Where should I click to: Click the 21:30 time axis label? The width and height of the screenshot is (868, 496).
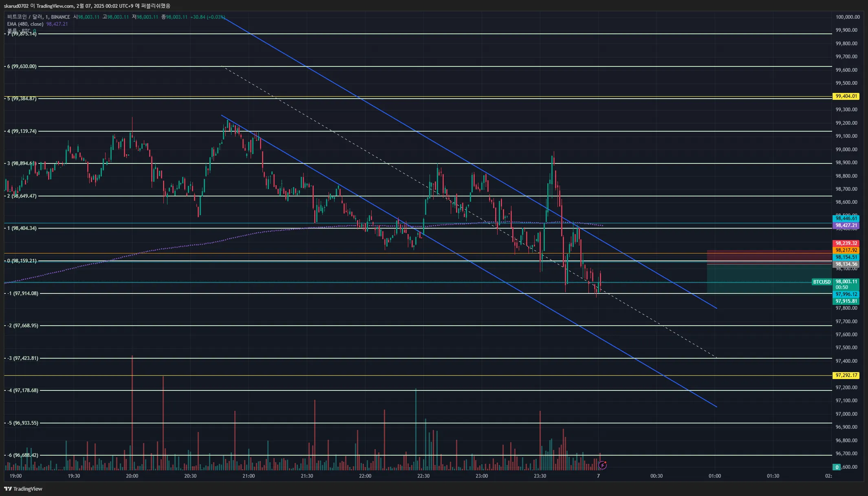(x=307, y=476)
